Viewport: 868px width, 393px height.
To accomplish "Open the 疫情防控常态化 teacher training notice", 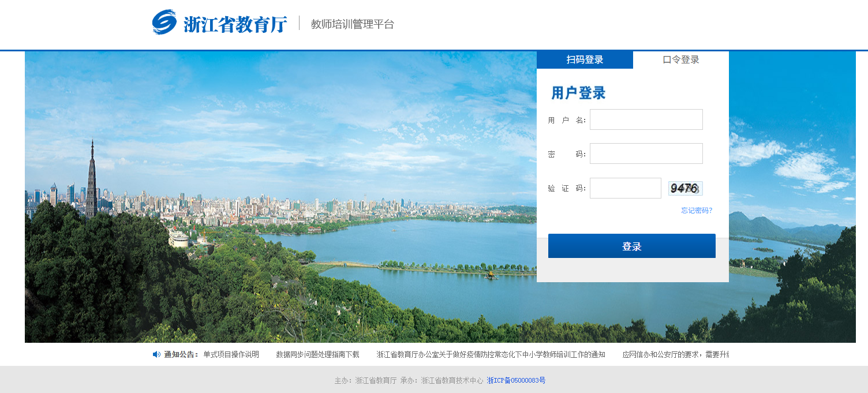I will click(x=491, y=354).
